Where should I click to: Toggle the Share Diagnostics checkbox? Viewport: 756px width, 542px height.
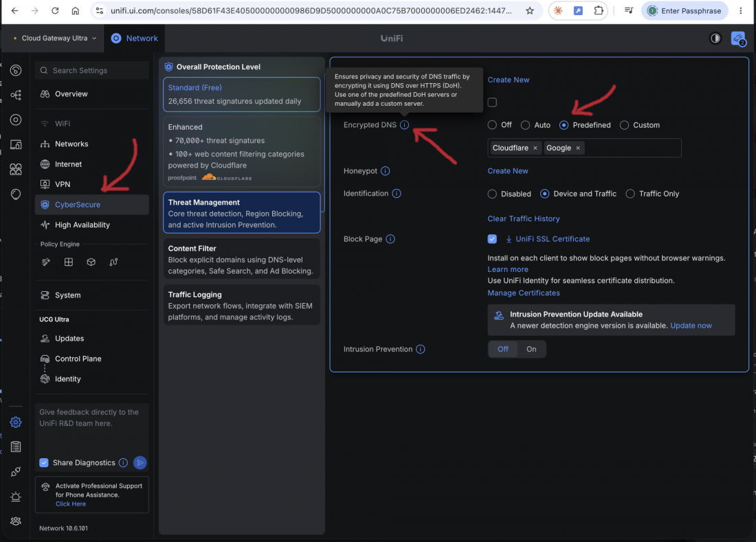44,462
